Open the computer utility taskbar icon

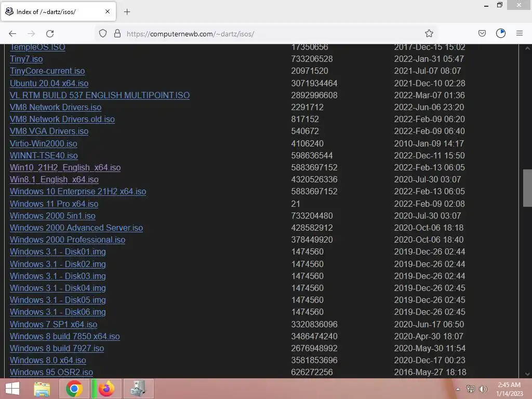click(138, 389)
